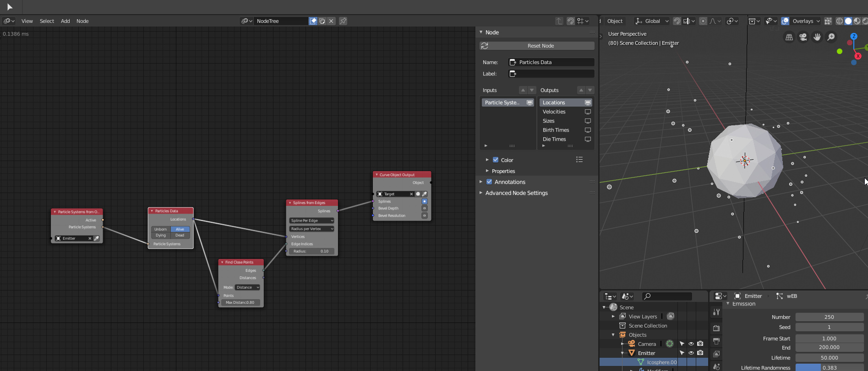Select Velocities in the Outputs list
Screen dimensions: 868x371
tap(566, 112)
